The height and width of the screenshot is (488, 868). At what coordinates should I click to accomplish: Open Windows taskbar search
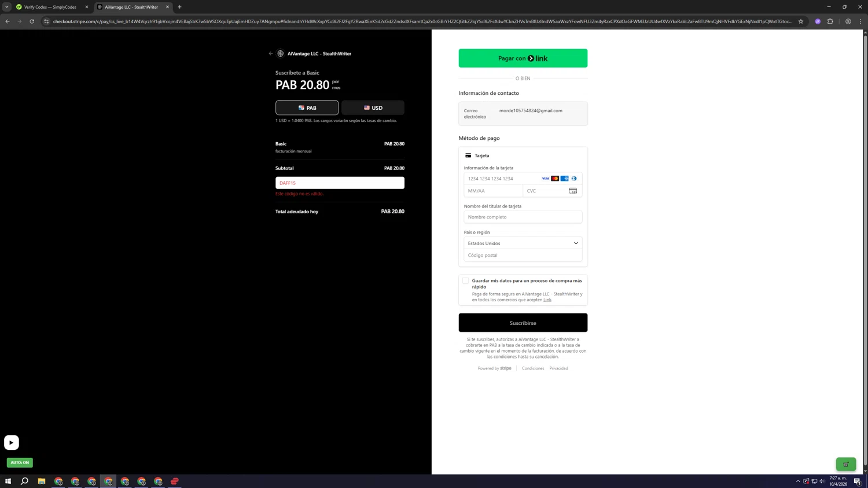(25, 481)
